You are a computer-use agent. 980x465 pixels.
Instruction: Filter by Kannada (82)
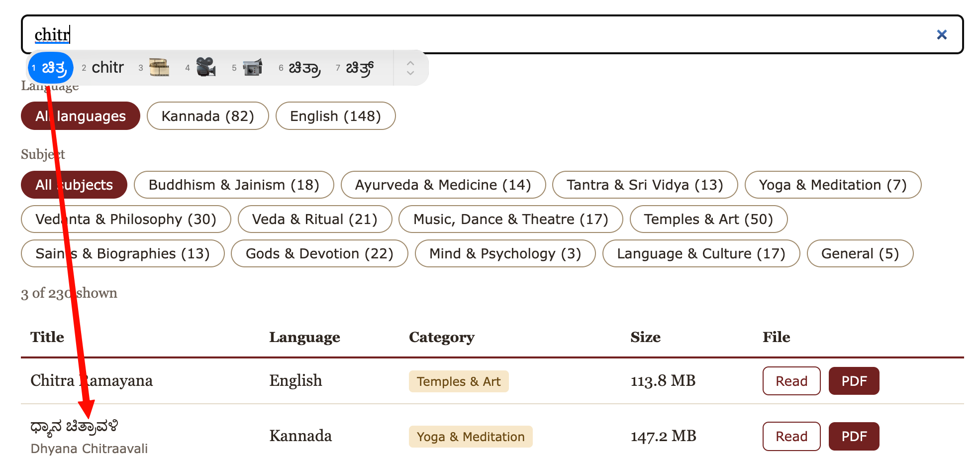click(x=208, y=116)
